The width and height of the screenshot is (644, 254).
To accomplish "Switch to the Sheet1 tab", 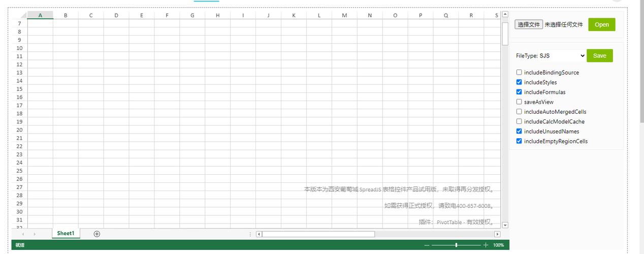I will (66, 234).
